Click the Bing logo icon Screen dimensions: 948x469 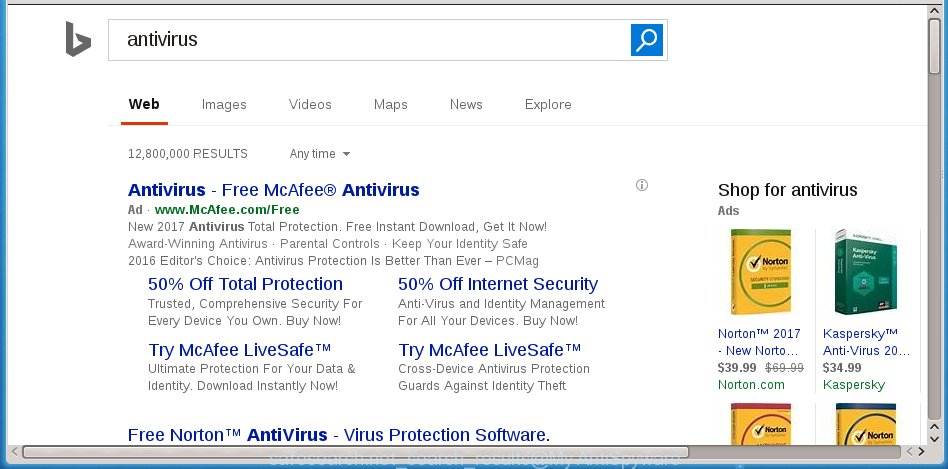pyautogui.click(x=78, y=39)
